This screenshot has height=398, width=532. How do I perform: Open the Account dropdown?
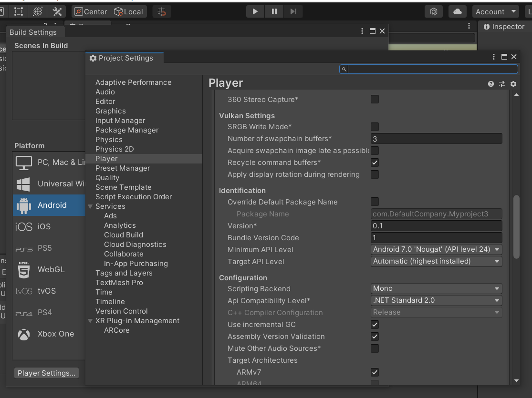pyautogui.click(x=496, y=11)
